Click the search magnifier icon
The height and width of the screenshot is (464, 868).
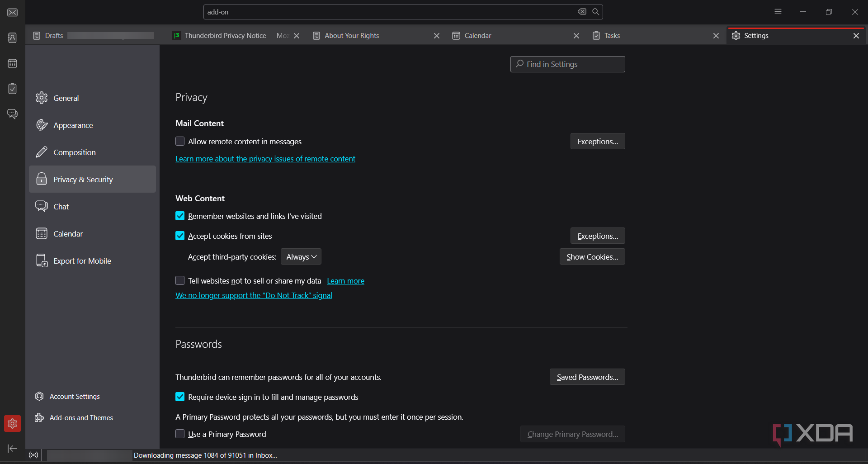tap(596, 12)
